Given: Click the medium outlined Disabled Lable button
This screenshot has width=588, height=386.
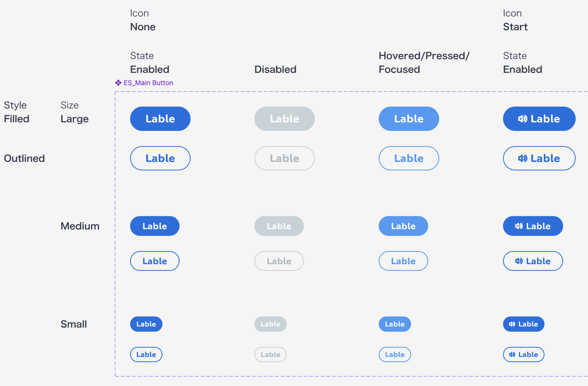Looking at the screenshot, I should pos(279,261).
